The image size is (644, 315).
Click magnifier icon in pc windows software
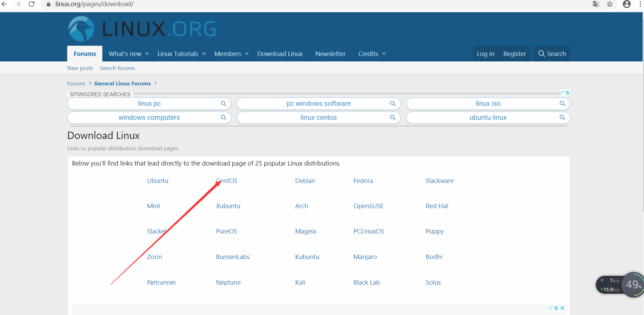393,103
